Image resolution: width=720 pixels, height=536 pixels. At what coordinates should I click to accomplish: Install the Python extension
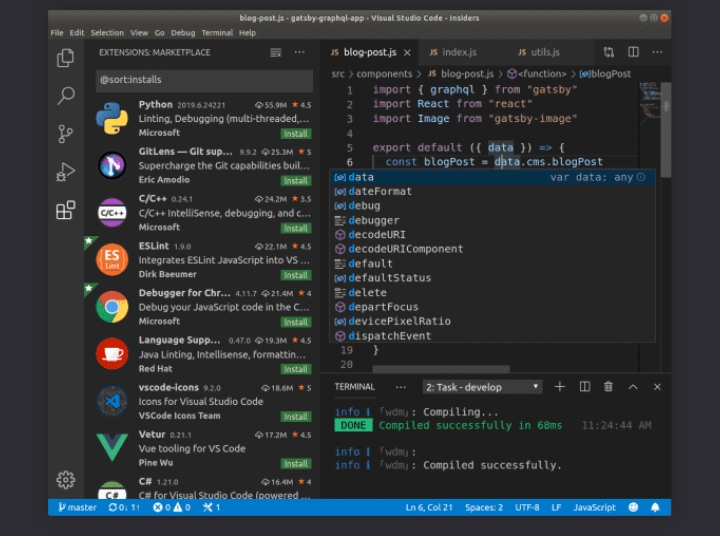pos(296,134)
